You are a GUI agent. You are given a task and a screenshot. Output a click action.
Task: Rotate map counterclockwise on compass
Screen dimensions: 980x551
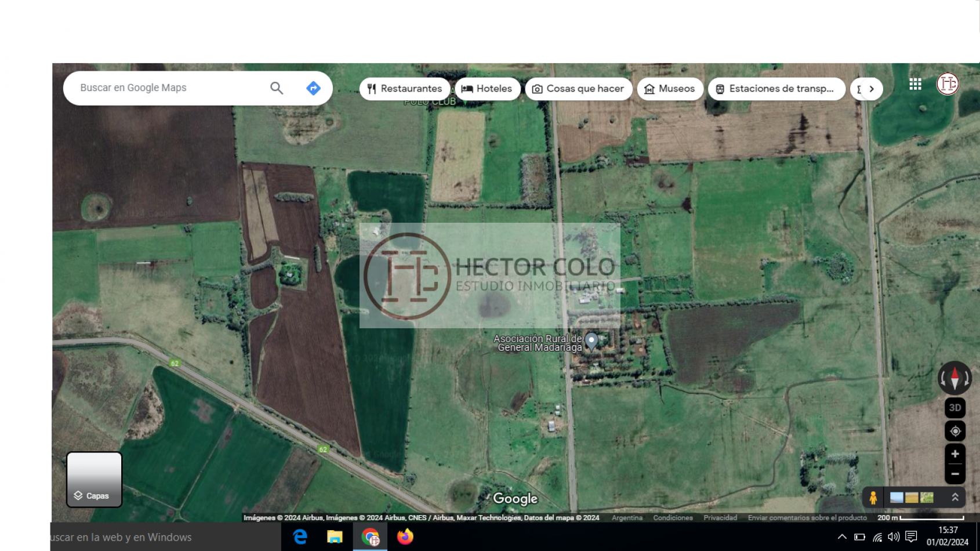943,379
